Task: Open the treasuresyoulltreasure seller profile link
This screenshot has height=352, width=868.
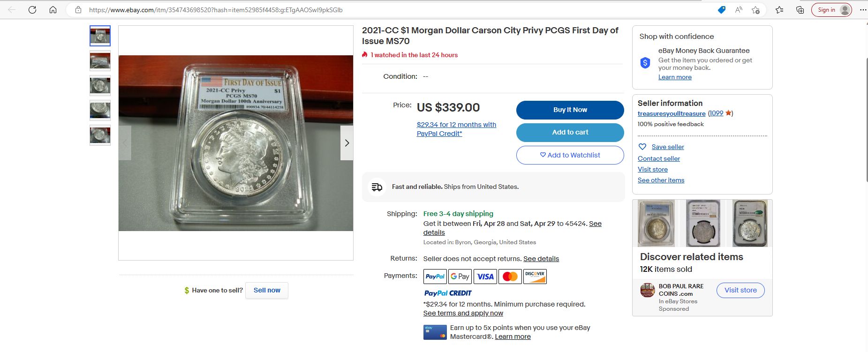Action: [671, 113]
